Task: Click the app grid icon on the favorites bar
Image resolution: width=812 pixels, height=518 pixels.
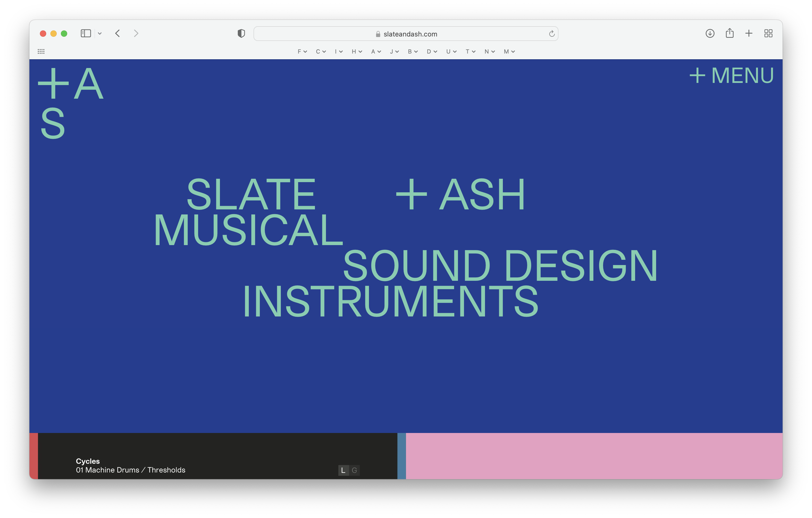Action: 41,51
